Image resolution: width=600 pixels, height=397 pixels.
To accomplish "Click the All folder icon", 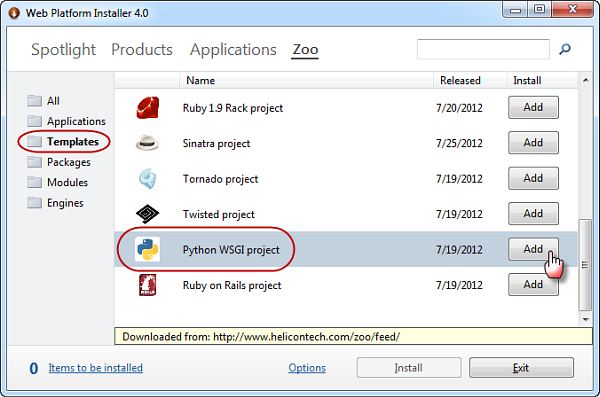I will pos(34,101).
